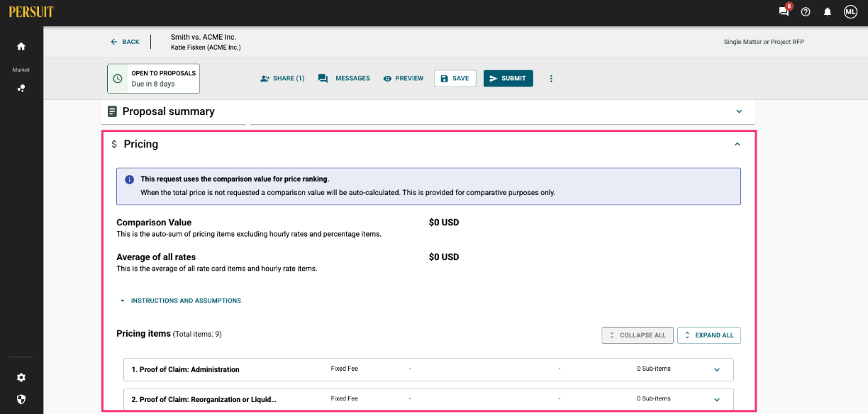This screenshot has width=868, height=414.
Task: Go to Home in the sidebar
Action: 21,46
